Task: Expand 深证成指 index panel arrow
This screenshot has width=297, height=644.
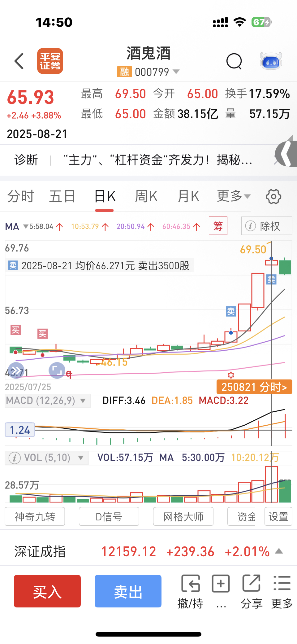Action: pos(279,551)
